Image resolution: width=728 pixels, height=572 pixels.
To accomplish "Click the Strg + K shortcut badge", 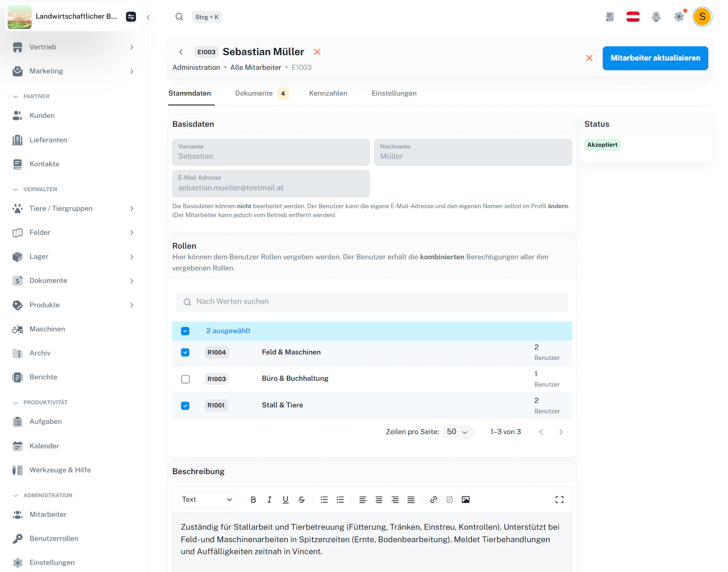I will tap(207, 17).
